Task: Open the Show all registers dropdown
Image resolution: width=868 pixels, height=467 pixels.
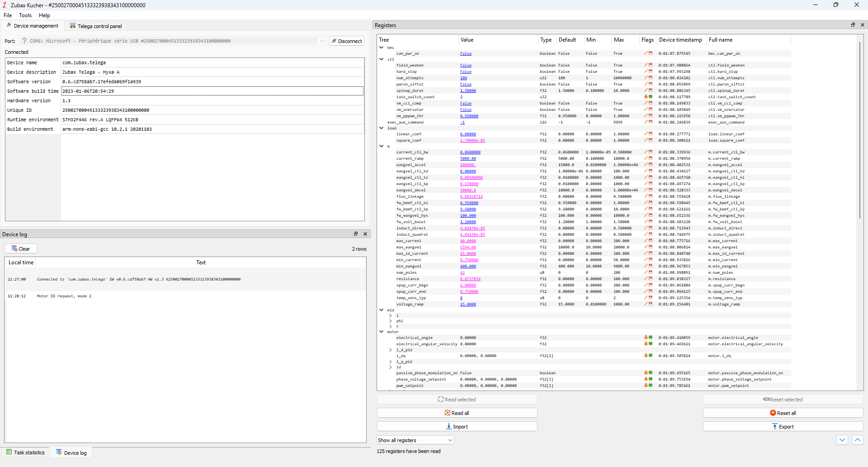Action: click(x=415, y=440)
